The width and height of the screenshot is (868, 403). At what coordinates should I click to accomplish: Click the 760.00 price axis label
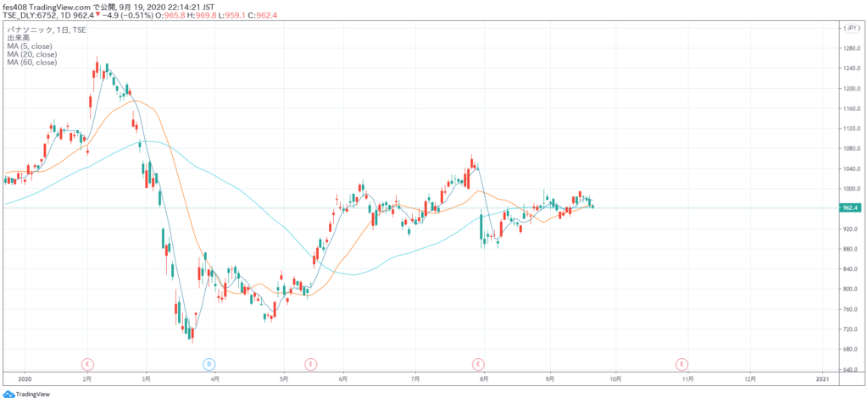coord(849,309)
